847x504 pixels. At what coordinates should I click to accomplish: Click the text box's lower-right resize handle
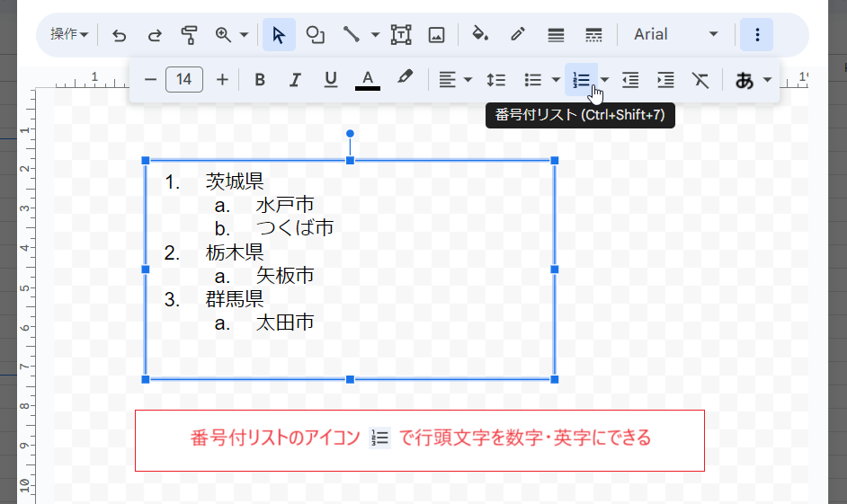(x=554, y=379)
